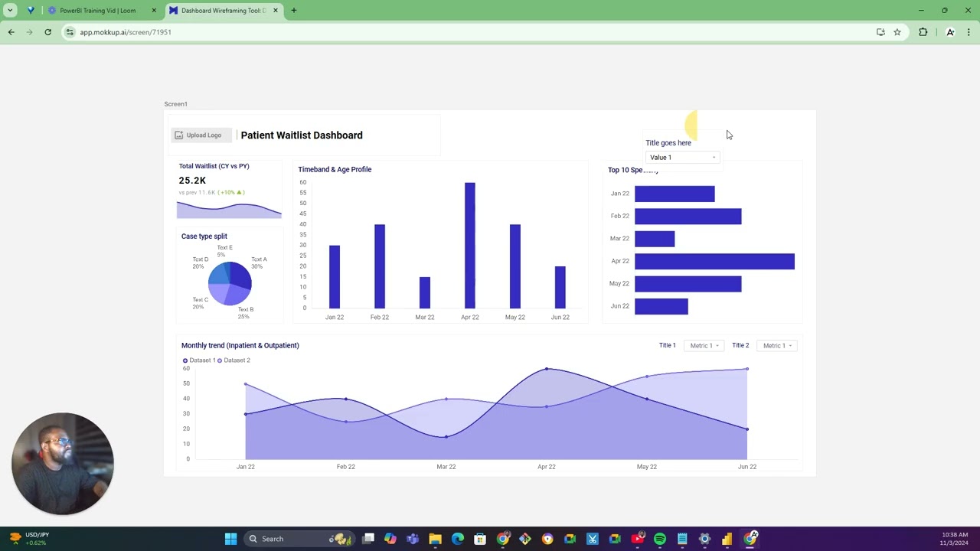This screenshot has height=551, width=980.
Task: Click the Screen1 label
Action: coord(175,104)
